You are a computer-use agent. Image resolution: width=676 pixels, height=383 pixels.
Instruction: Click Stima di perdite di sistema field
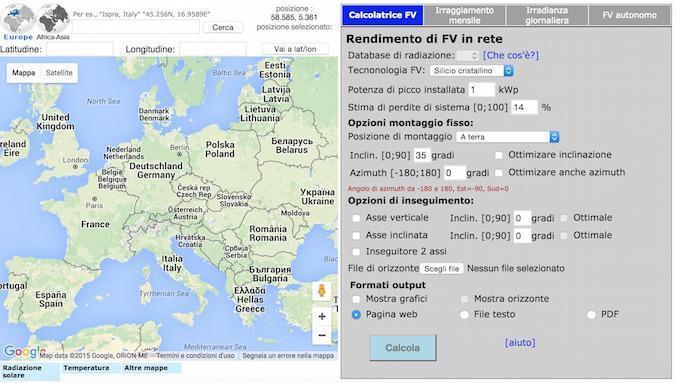525,107
